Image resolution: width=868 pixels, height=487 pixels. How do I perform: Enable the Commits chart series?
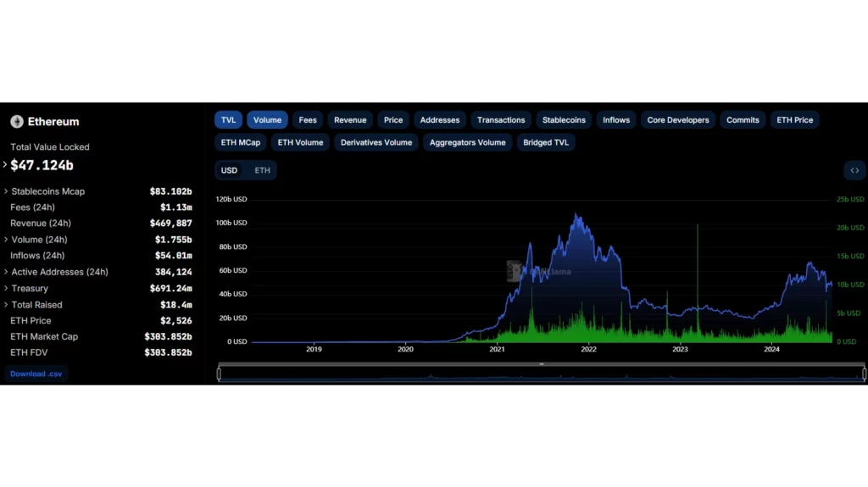[x=743, y=120]
